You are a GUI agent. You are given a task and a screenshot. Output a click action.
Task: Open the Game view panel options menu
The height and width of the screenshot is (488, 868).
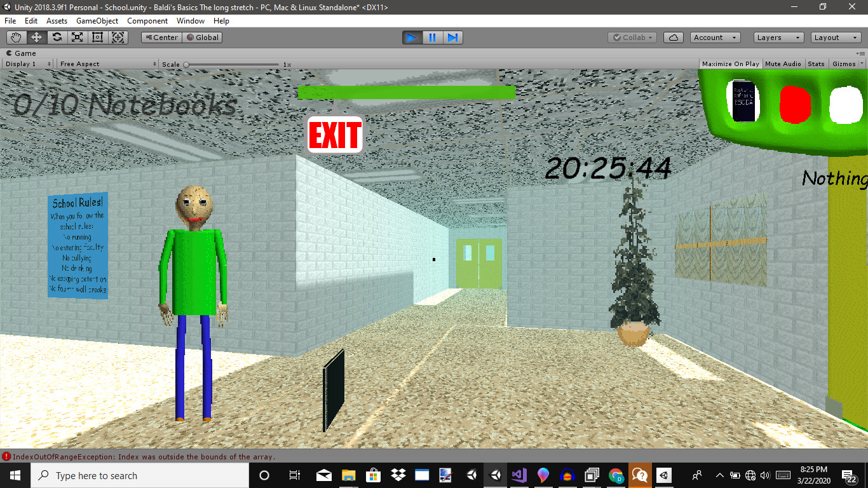pos(861,53)
